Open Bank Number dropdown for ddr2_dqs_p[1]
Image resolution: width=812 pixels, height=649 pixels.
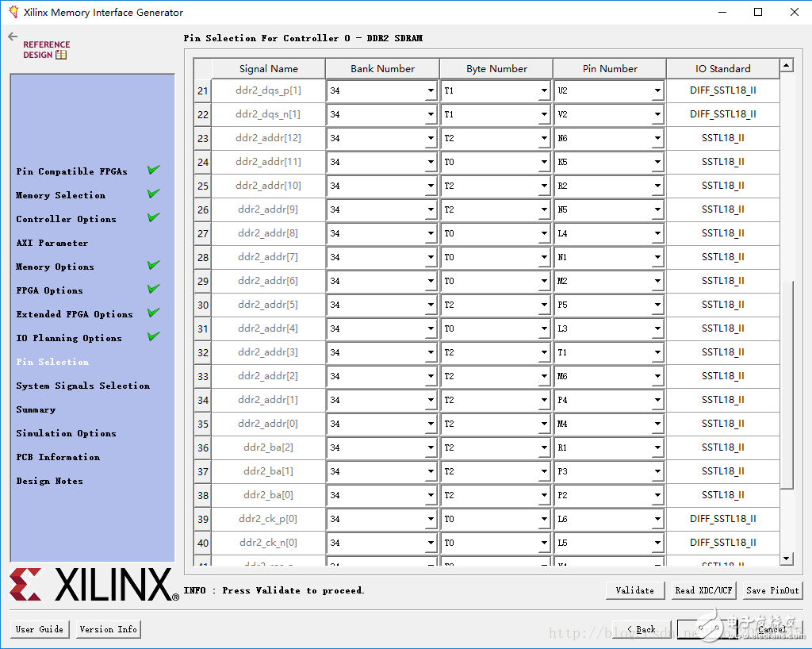430,91
